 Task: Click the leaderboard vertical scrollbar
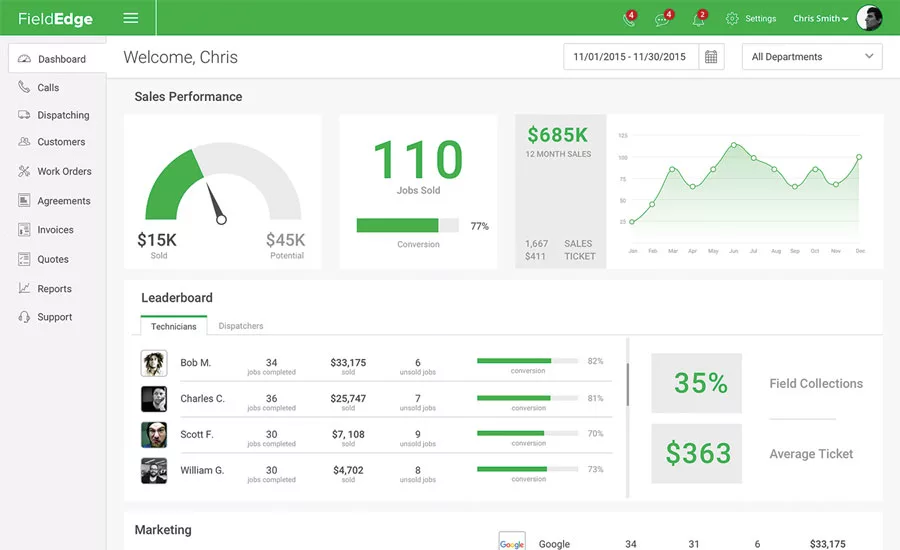[627, 385]
